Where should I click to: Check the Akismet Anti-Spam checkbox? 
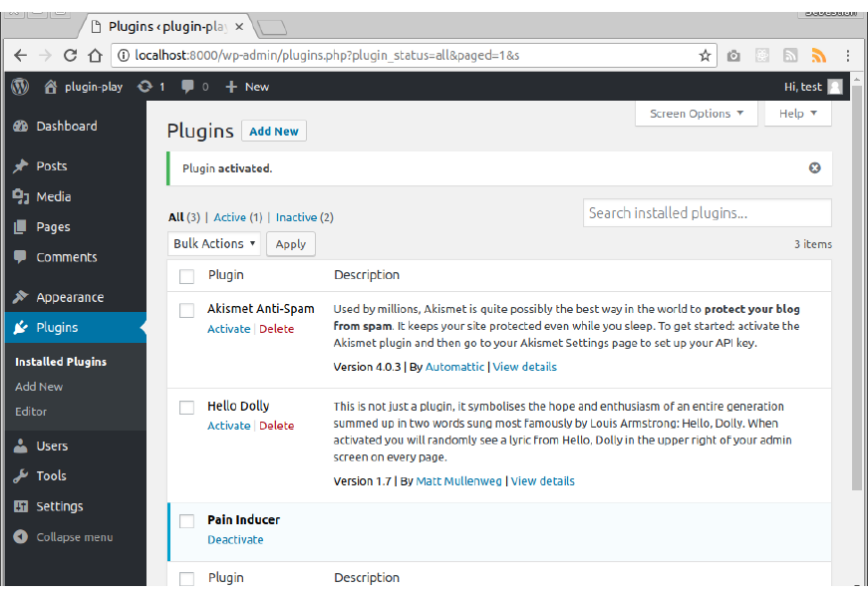[186, 310]
